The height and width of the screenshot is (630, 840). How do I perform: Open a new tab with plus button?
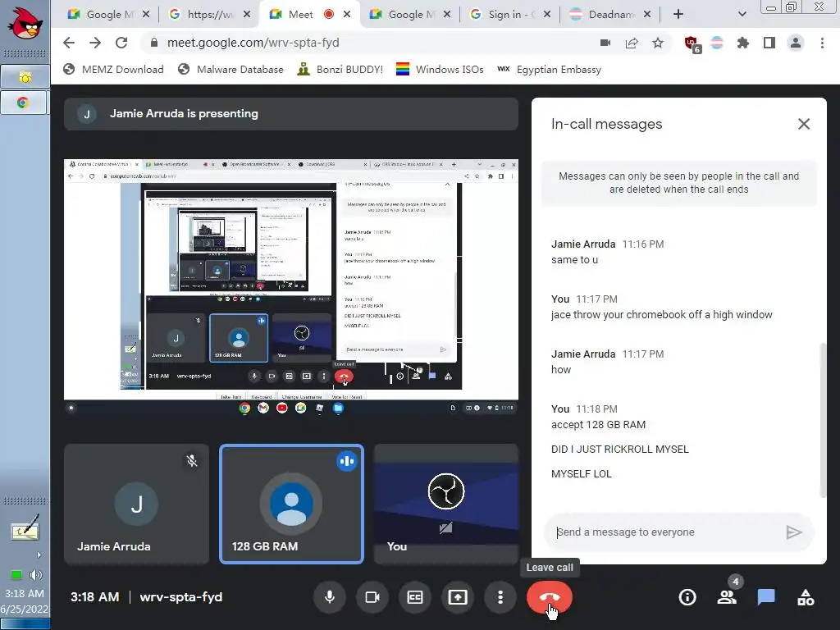pyautogui.click(x=678, y=15)
